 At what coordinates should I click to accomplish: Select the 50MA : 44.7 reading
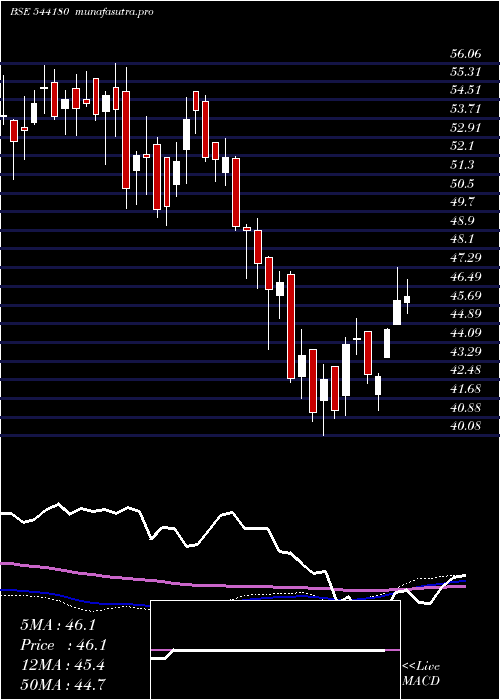click(62, 684)
